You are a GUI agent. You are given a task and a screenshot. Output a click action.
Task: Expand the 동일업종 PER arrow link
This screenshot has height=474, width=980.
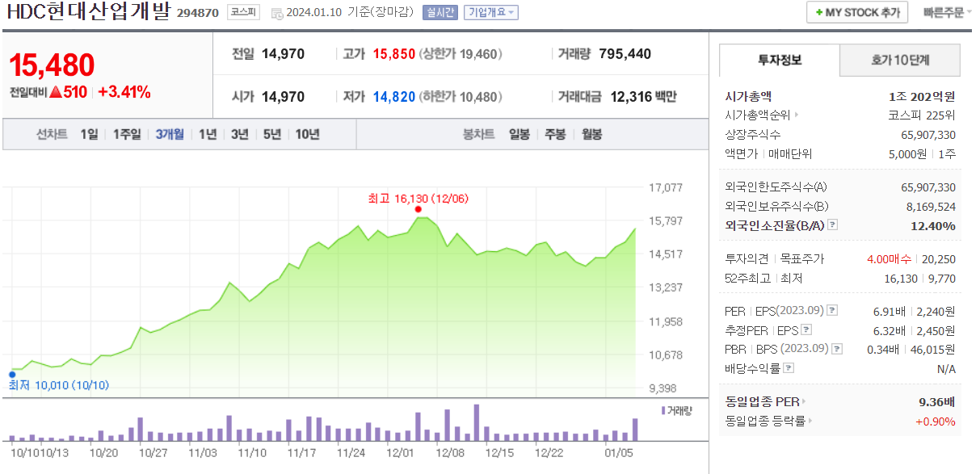803,401
